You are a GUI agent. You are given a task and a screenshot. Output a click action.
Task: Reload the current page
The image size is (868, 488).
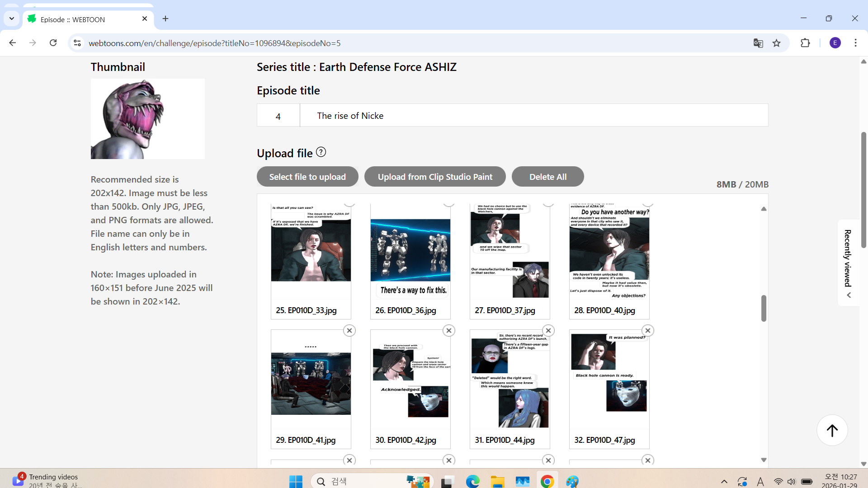click(53, 43)
